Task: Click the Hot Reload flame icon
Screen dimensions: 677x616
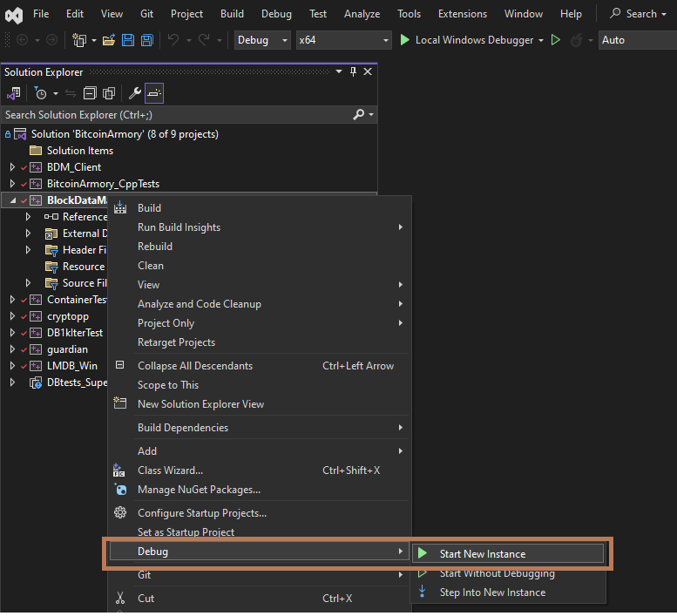Action: pyautogui.click(x=577, y=40)
